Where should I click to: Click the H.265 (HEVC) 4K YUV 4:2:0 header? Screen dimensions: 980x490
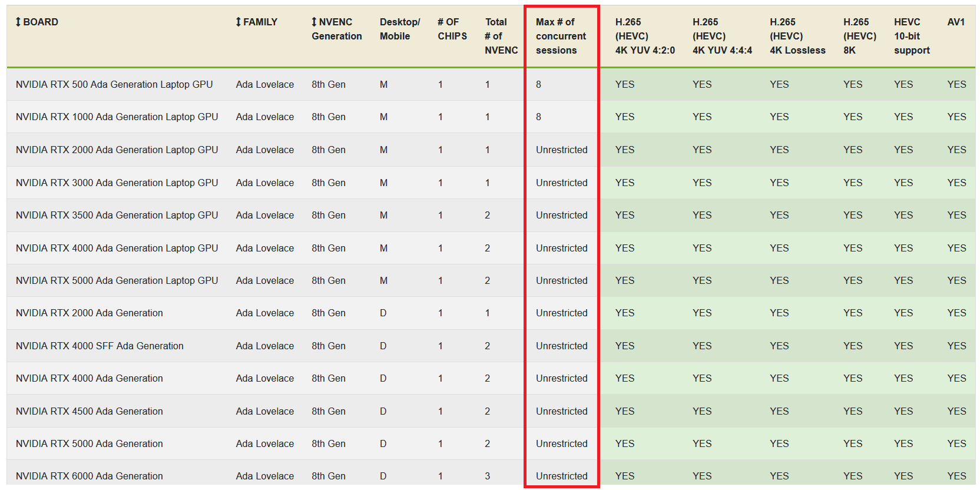click(645, 36)
